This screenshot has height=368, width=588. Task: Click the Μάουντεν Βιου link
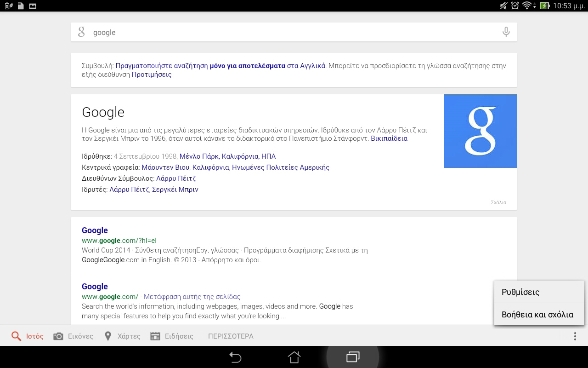coord(166,167)
